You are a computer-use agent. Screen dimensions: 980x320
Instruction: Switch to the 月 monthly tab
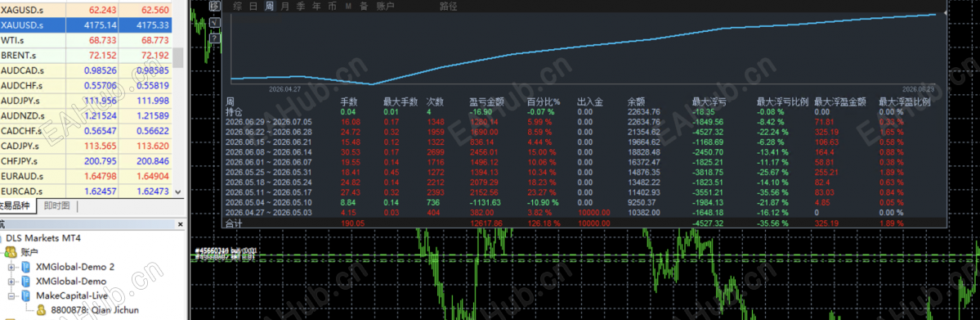click(285, 7)
